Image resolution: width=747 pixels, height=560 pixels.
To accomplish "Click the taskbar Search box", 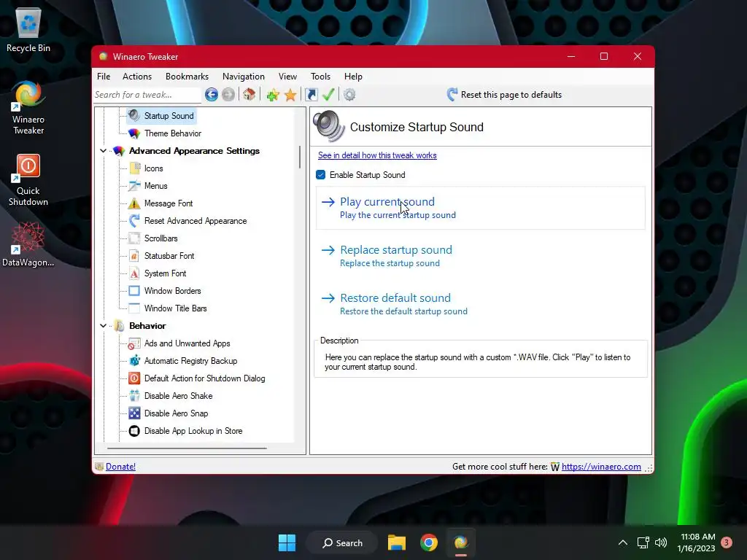I will click(x=343, y=542).
